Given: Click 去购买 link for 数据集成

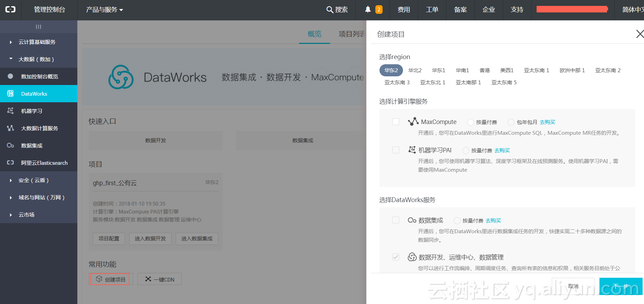Looking at the screenshot, I should [493, 220].
